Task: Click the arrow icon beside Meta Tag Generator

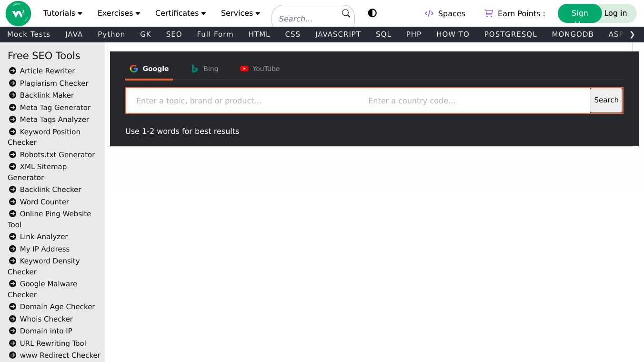Action: [x=12, y=108]
